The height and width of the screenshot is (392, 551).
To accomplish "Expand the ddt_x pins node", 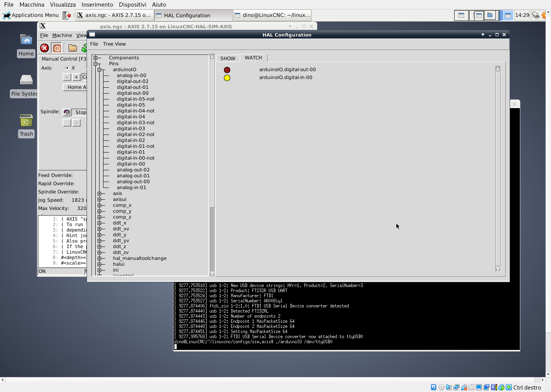I will tap(99, 223).
